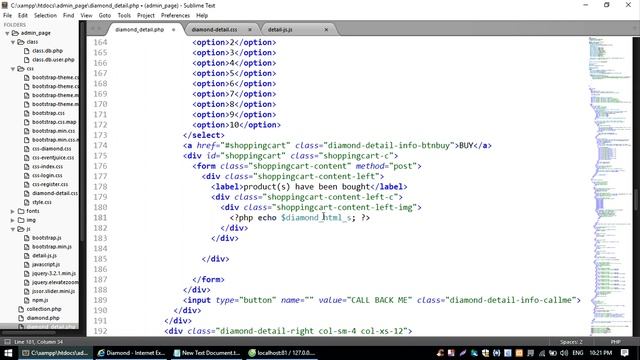Click the img folder icon
Image resolution: width=640 pixels, height=360 pixels.
21,220
